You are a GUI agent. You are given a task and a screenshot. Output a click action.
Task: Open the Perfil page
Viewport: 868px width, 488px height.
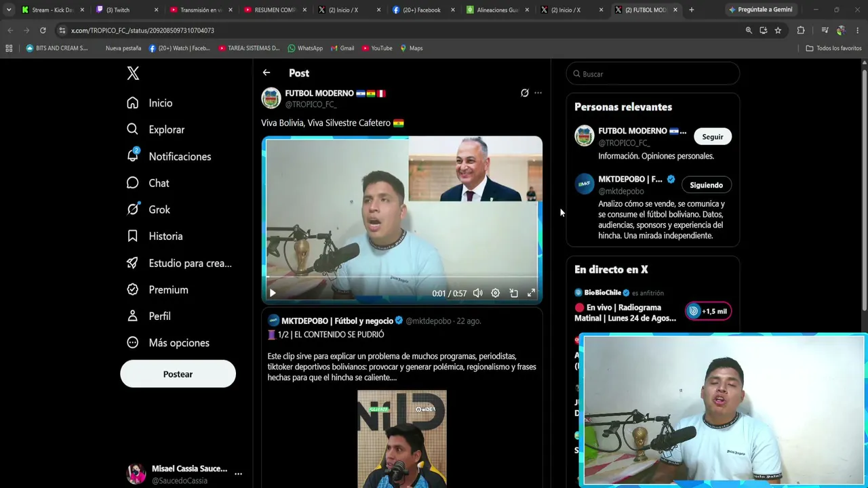149,317
